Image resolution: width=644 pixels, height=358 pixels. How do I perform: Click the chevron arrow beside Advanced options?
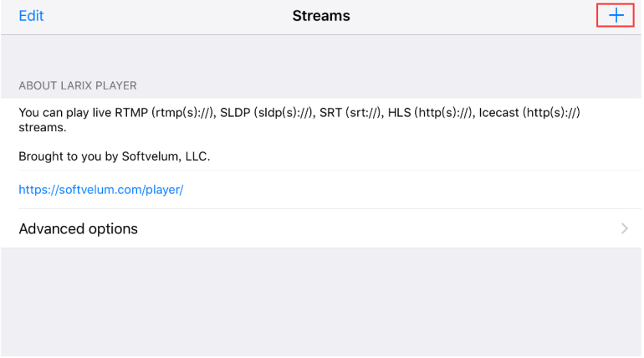pyautogui.click(x=624, y=228)
